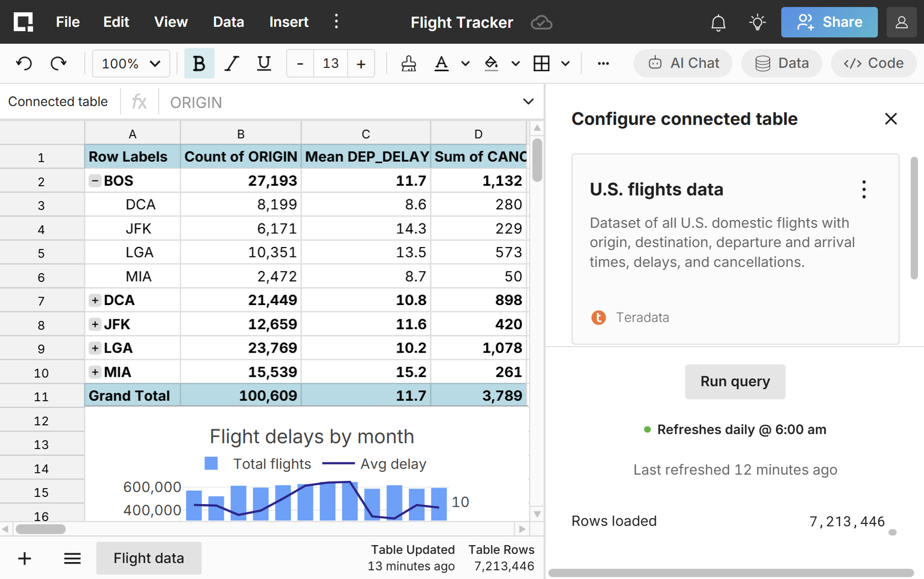
Task: Increase font size with plus button
Action: tap(361, 63)
